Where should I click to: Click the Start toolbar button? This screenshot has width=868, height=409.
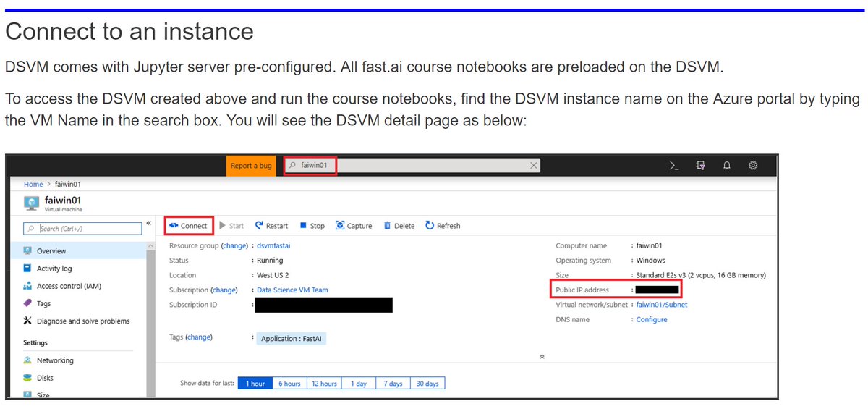pos(231,226)
